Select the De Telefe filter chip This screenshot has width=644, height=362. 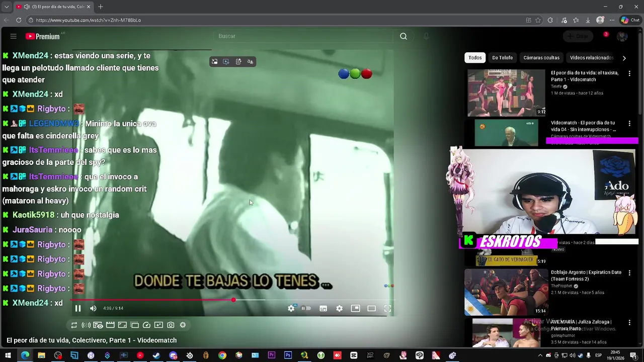pos(502,58)
